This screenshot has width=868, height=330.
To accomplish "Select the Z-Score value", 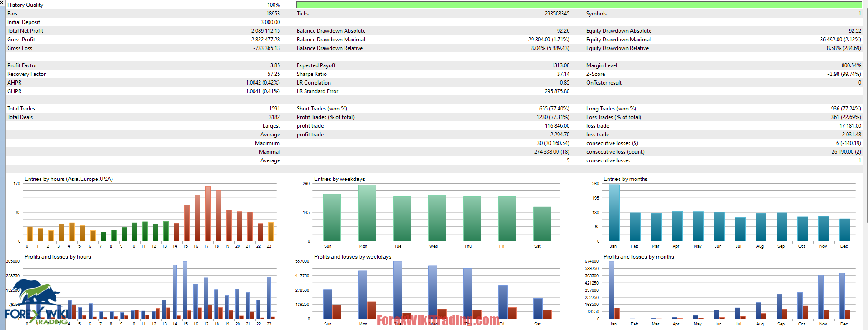I will pyautogui.click(x=844, y=74).
